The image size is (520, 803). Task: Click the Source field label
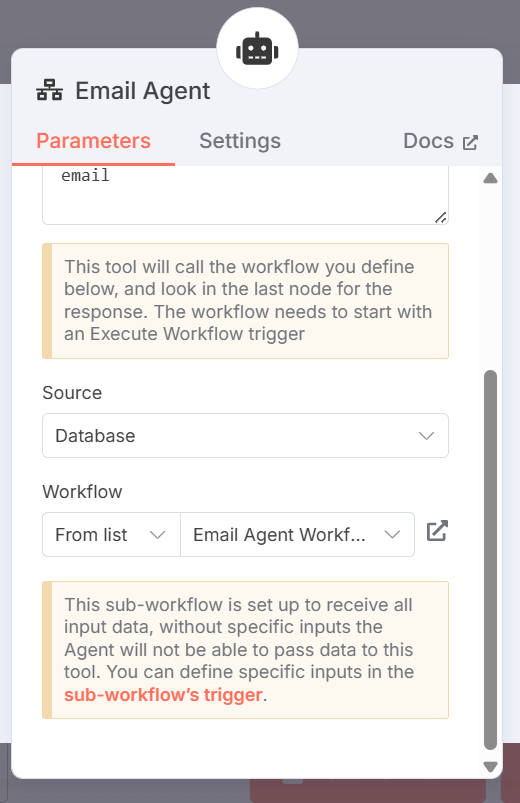[x=72, y=393]
